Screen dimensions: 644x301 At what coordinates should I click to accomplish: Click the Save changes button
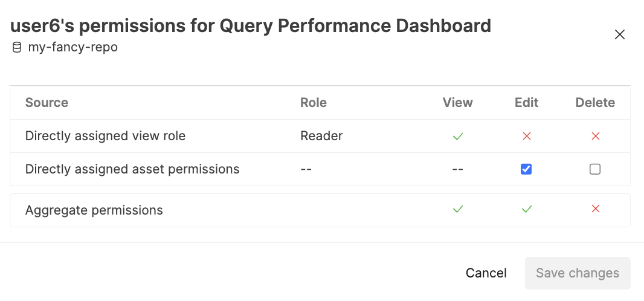click(x=578, y=273)
